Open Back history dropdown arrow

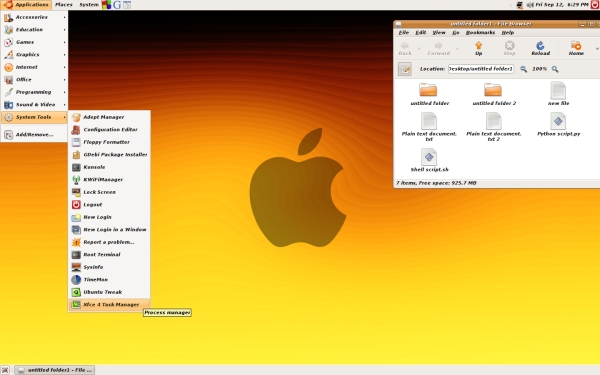(419, 49)
